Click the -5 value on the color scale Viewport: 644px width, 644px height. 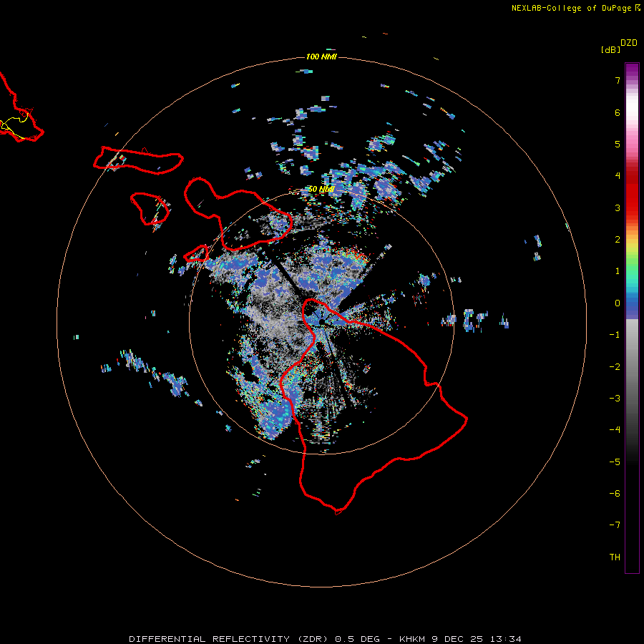615,462
